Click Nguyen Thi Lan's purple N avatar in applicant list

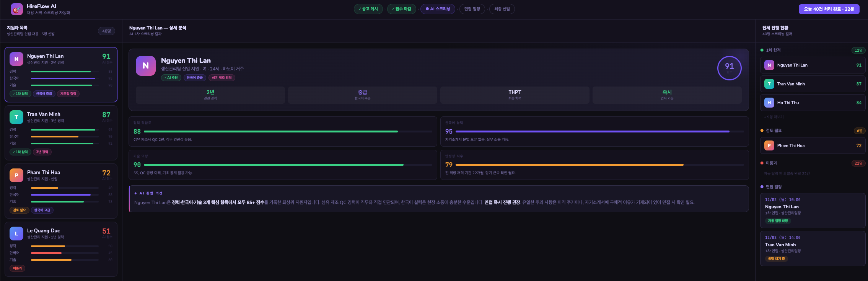pos(16,59)
